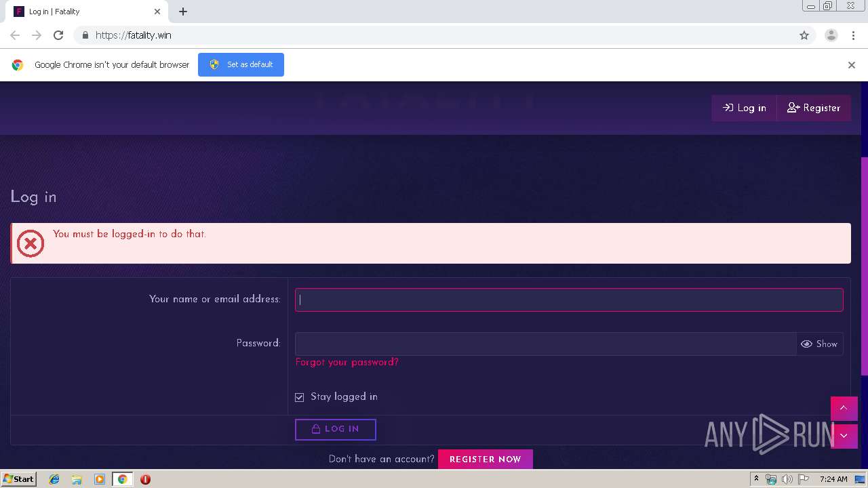Click the Set as default button
This screenshot has width=868, height=488.
click(241, 64)
